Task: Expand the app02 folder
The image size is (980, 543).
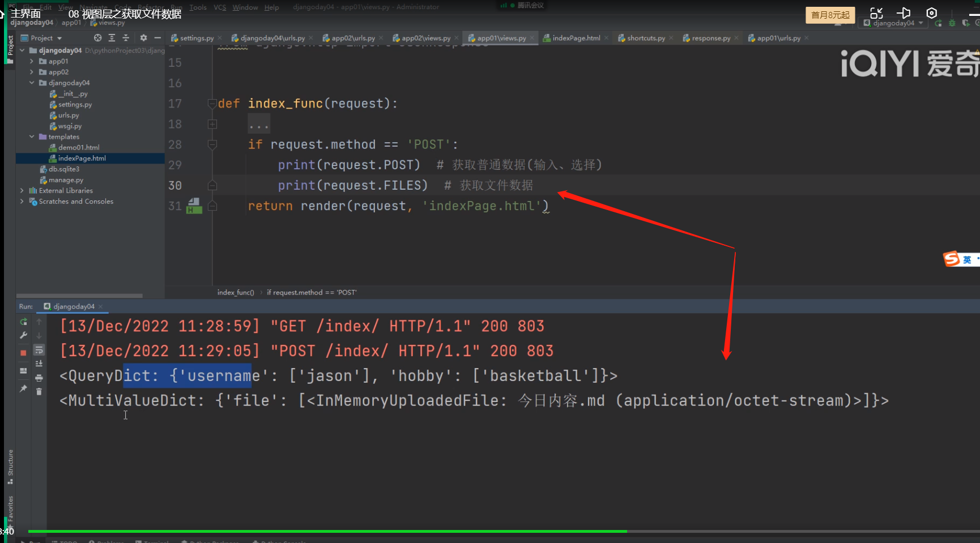Action: pyautogui.click(x=32, y=72)
